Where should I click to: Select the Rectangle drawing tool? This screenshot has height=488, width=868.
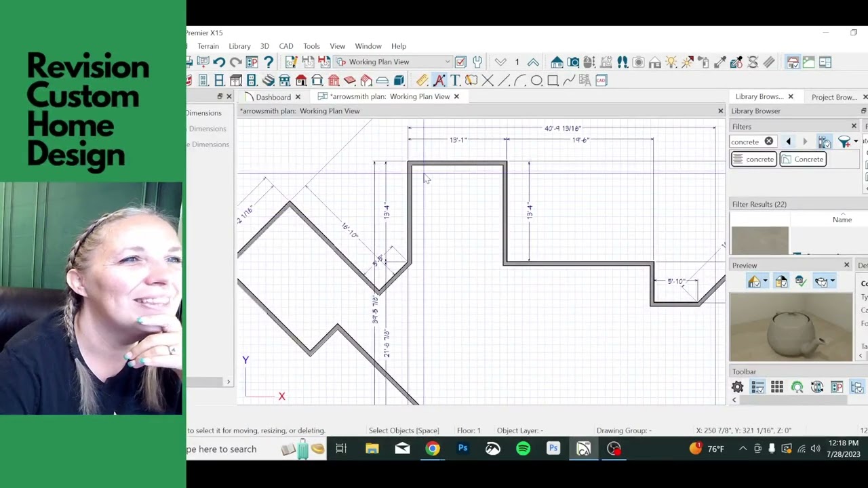pos(553,80)
